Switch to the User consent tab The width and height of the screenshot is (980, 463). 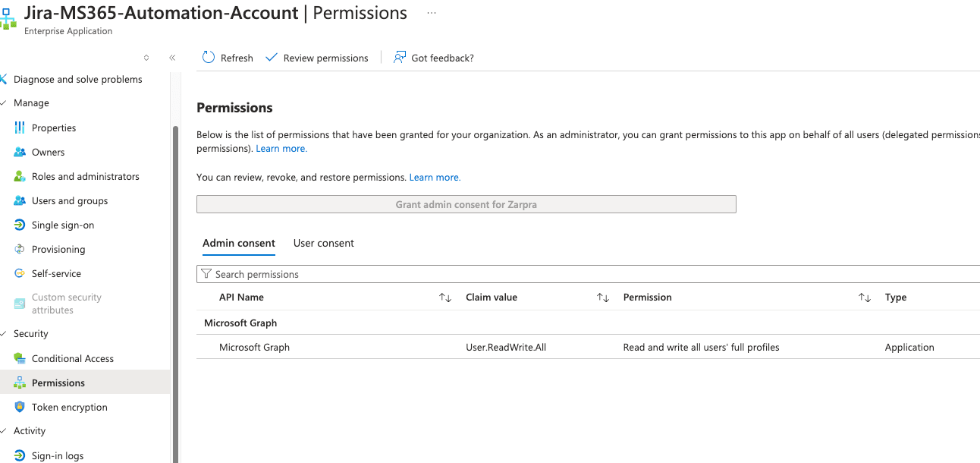324,244
